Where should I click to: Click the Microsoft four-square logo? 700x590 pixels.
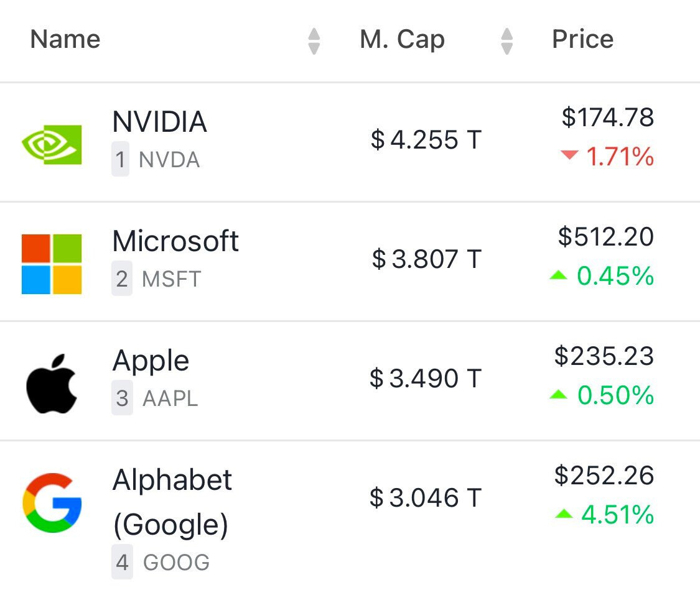pos(52,264)
